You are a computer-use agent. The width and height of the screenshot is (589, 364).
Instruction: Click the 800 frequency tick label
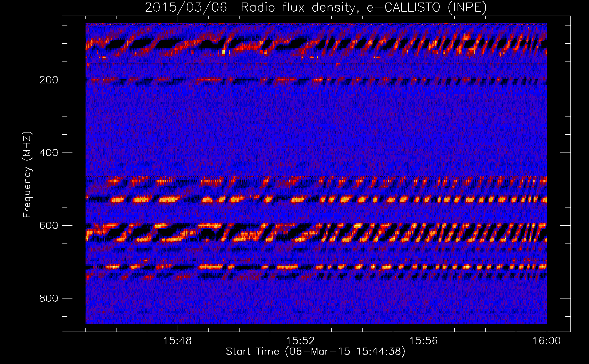49,298
